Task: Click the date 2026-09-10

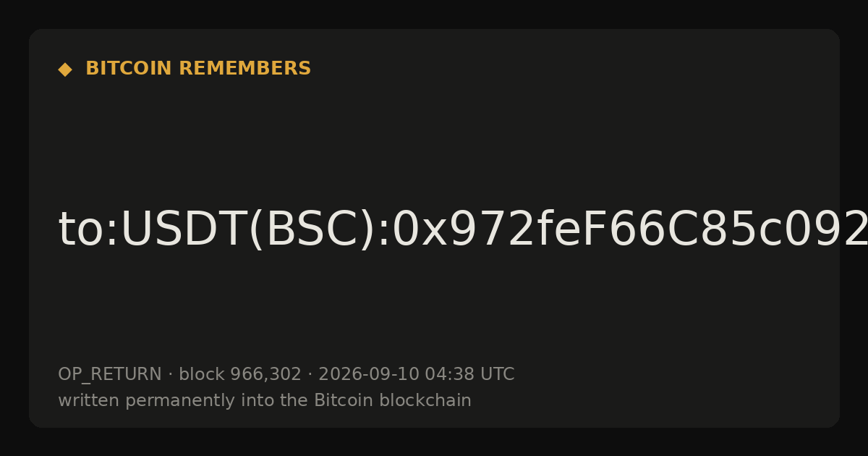Action: [369, 375]
